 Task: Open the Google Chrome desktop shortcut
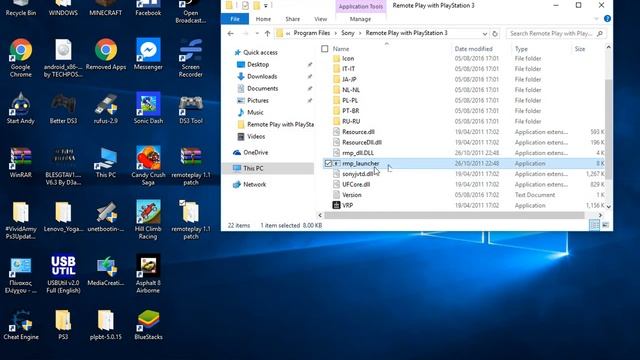coord(21,58)
